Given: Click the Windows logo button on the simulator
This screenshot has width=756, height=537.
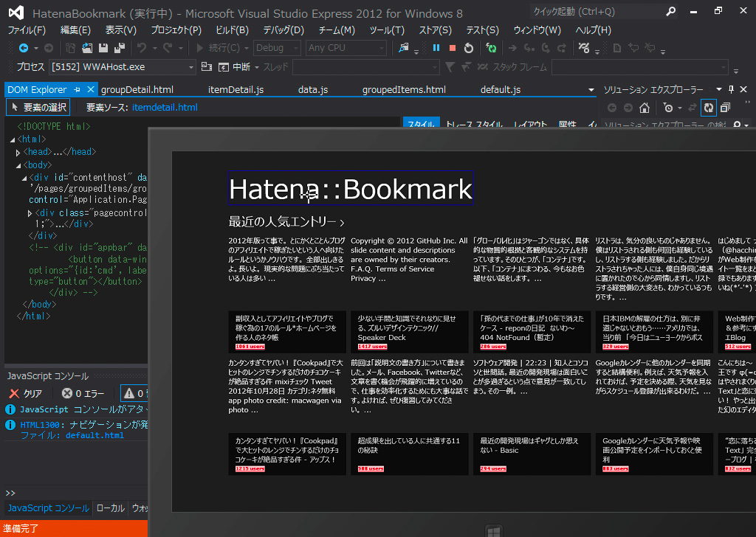Looking at the screenshot, I should (x=493, y=531).
